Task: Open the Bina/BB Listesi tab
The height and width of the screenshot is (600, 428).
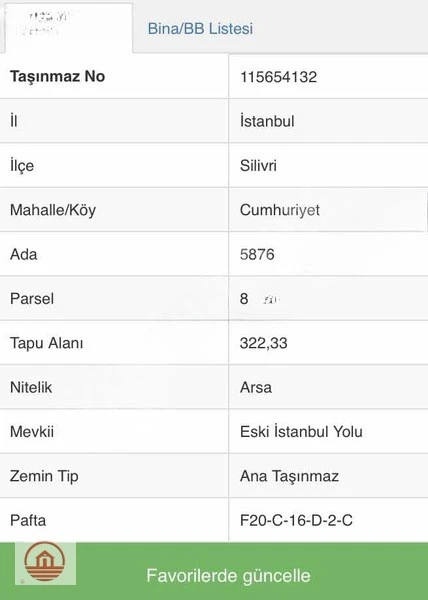Action: [x=200, y=29]
